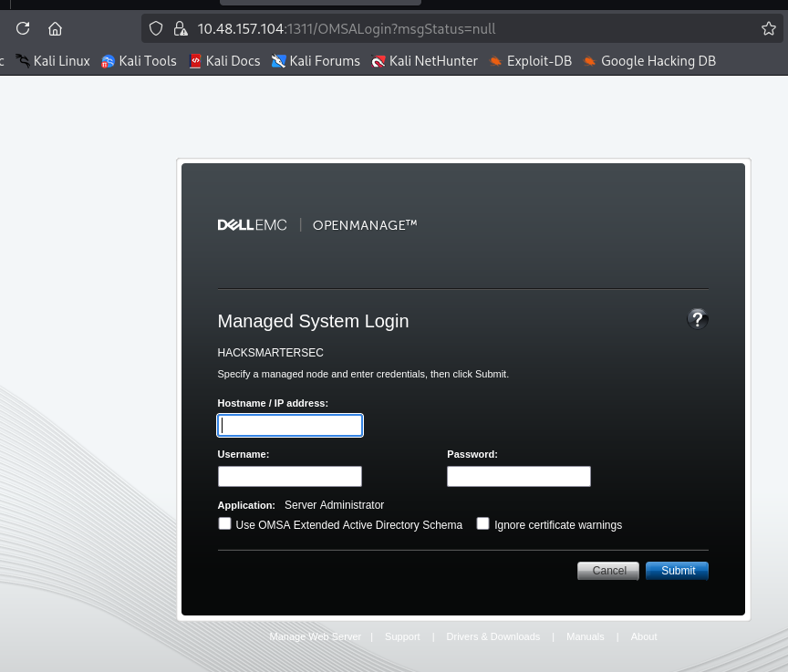Screen dimensions: 788x672
Task: Open Manage Web Server footer link
Action: coord(315,636)
